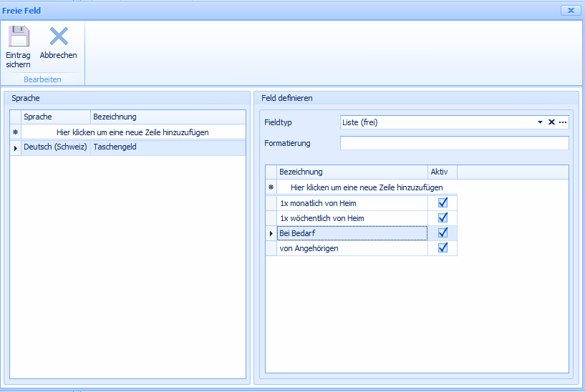Screen dimensions: 585x392
Task: Clear the Feldtyp value with X icon
Action: [x=551, y=122]
